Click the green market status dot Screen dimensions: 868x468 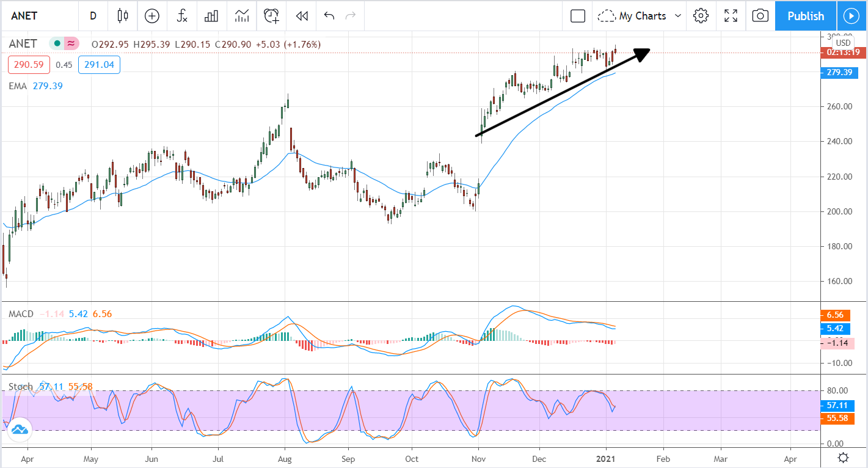(56, 44)
